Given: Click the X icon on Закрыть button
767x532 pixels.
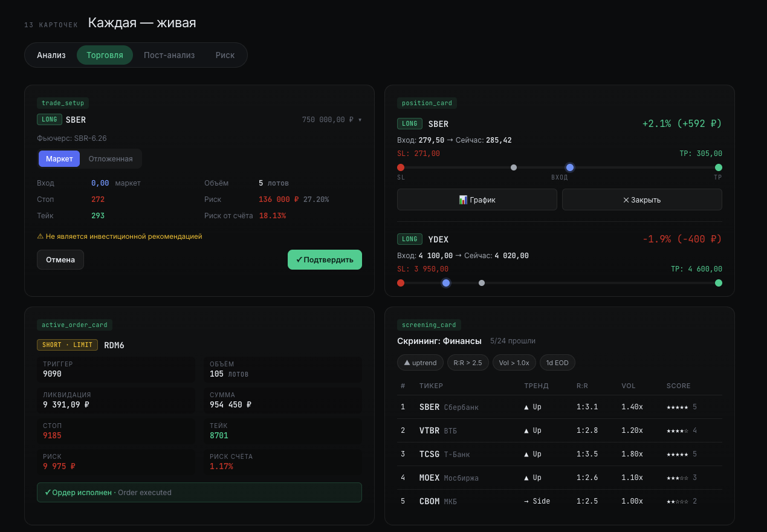Looking at the screenshot, I should click(626, 199).
